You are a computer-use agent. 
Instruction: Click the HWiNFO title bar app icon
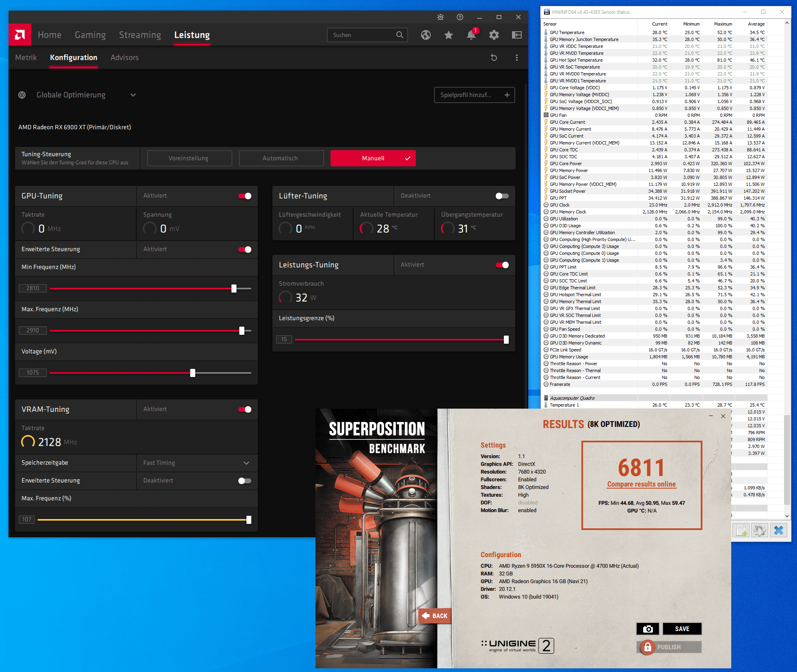tap(547, 12)
